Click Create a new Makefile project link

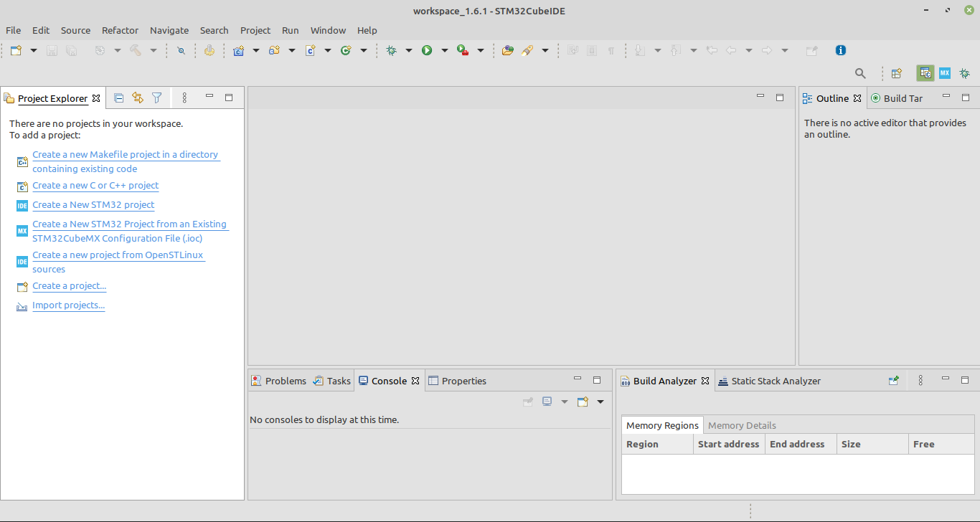[x=126, y=161]
